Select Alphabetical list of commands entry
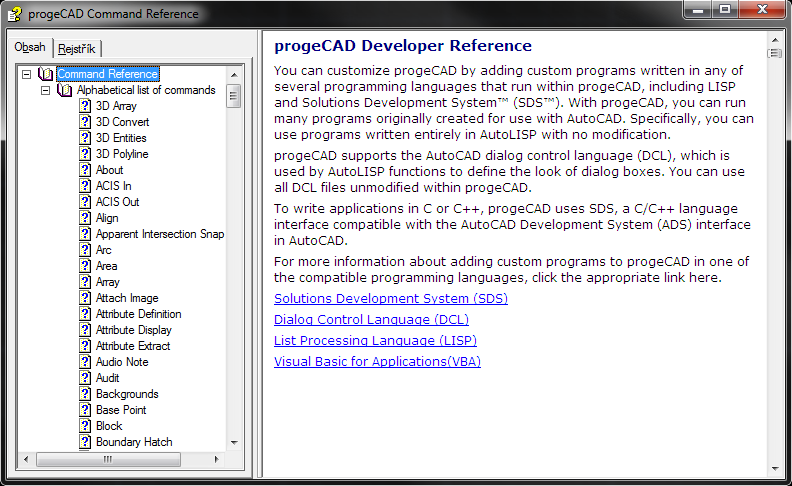 (146, 90)
